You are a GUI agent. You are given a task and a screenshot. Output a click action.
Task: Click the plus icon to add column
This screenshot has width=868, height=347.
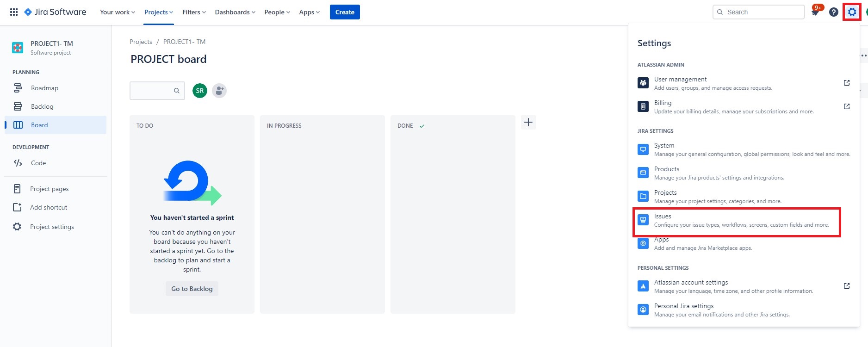tap(528, 123)
